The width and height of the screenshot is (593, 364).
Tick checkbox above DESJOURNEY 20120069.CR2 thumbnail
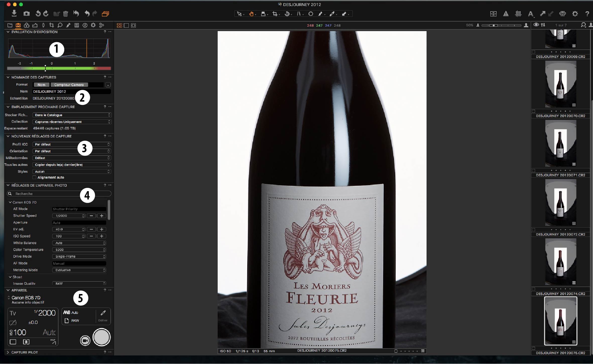[534, 52]
